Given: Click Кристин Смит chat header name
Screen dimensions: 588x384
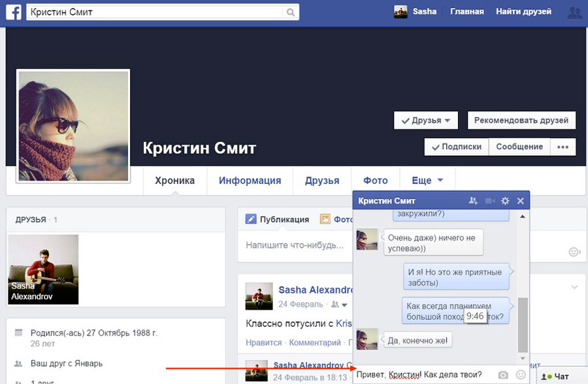Looking at the screenshot, I should coord(387,201).
